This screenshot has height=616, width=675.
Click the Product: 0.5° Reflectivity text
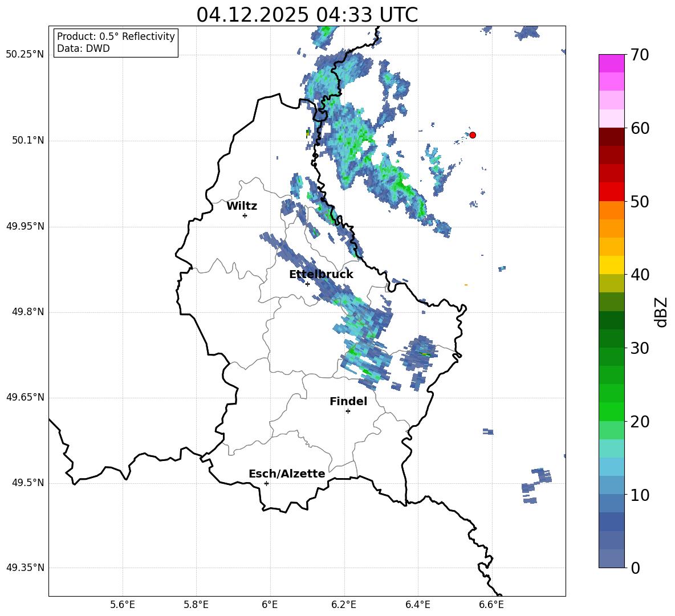(x=116, y=36)
